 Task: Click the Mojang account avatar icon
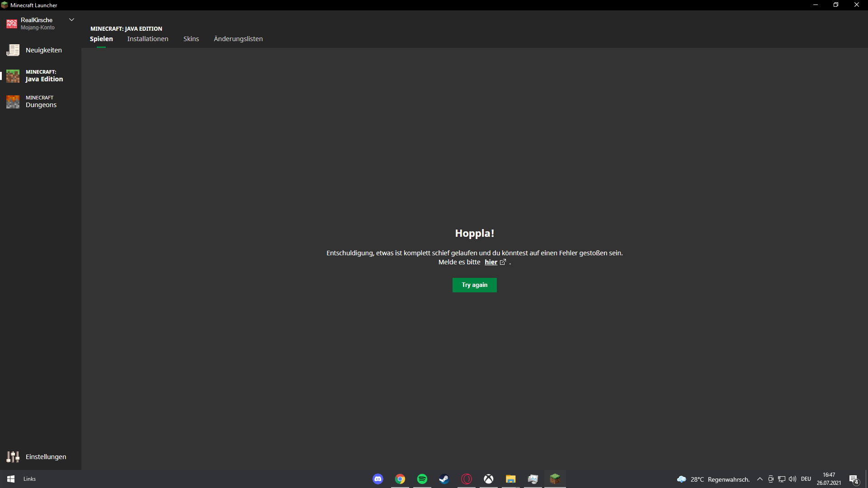[x=12, y=23]
